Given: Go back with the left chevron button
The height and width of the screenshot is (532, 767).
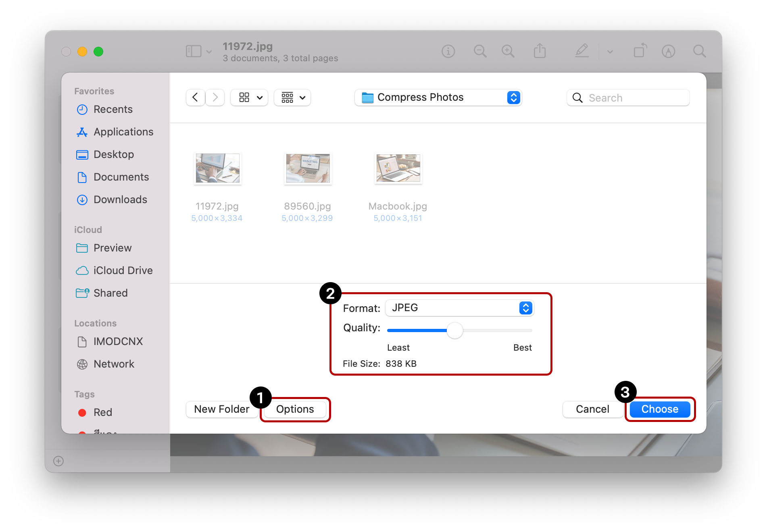Looking at the screenshot, I should pos(195,98).
